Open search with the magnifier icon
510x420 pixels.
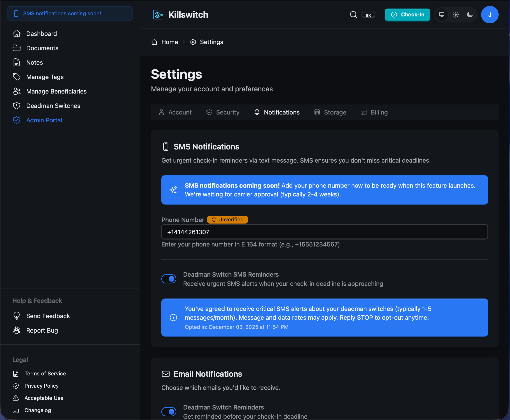pos(353,14)
